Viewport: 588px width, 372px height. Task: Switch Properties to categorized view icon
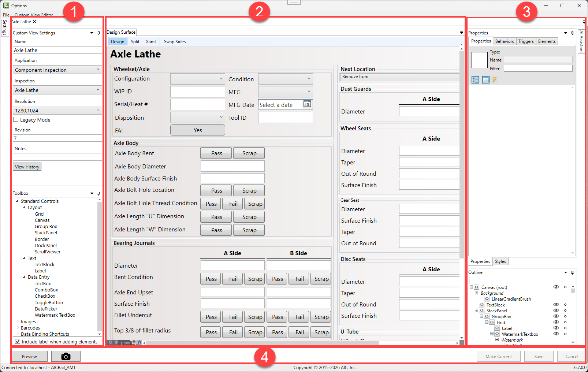[x=475, y=80]
